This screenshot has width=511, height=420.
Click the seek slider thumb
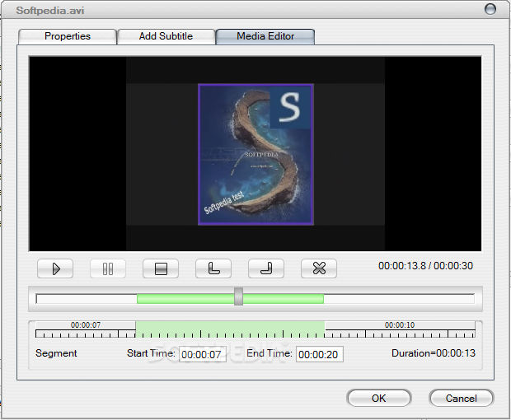[x=238, y=296]
